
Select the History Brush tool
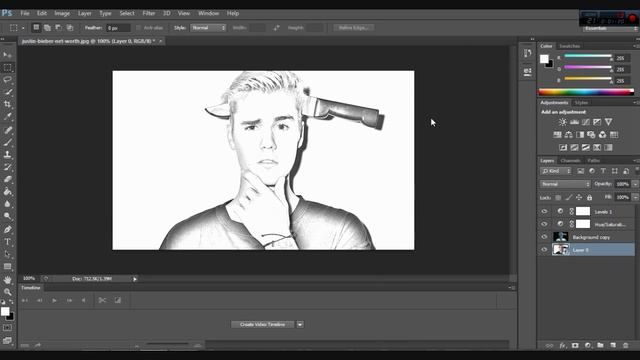pyautogui.click(x=7, y=167)
